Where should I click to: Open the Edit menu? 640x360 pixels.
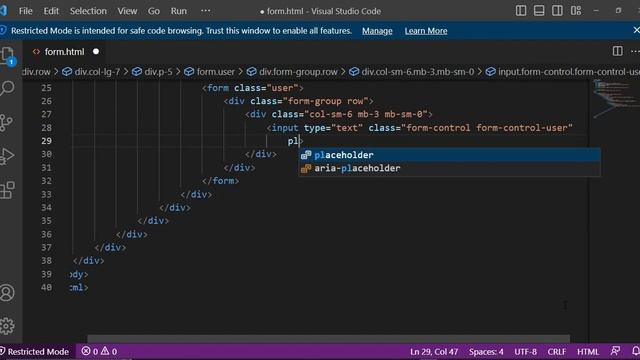click(51, 11)
